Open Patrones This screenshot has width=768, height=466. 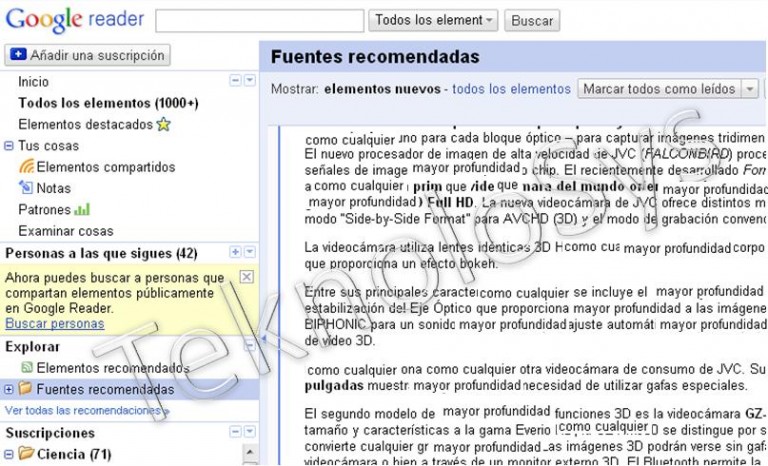pyautogui.click(x=45, y=210)
